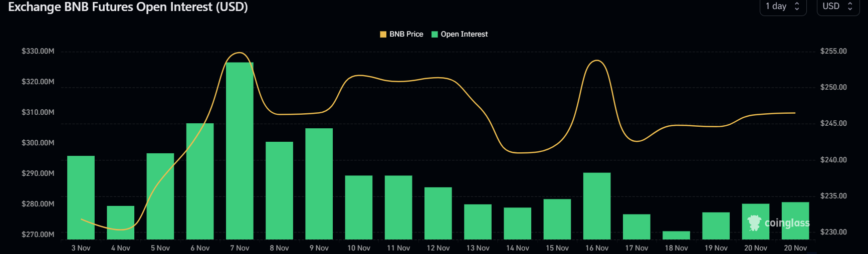Click the $300.00M left axis label
Image resolution: width=868 pixels, height=254 pixels.
(x=38, y=143)
